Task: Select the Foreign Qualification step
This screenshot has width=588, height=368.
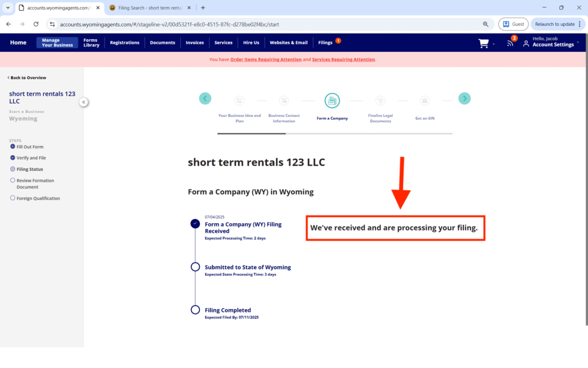Action: [38, 198]
